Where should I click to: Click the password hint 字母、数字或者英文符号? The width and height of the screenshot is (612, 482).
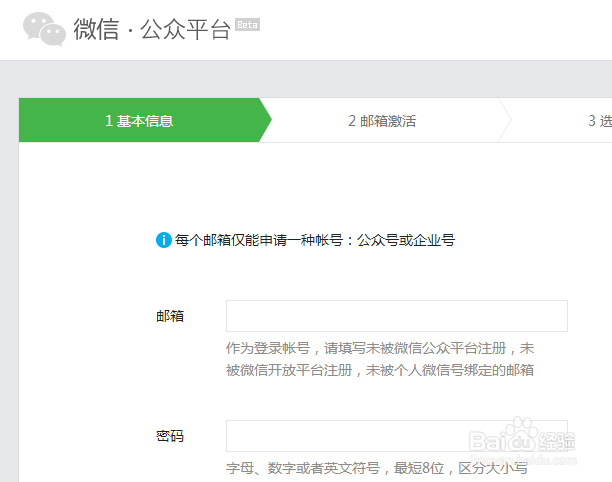[303, 468]
